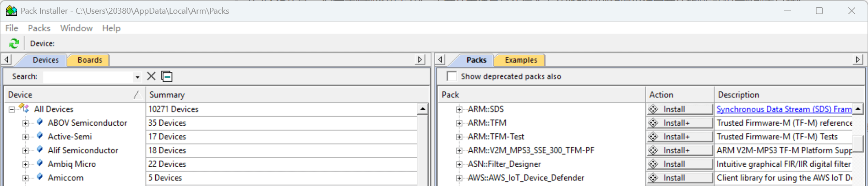Viewport: 868px width, 186px height.
Task: Install the ARM::SDS pack
Action: (679, 109)
